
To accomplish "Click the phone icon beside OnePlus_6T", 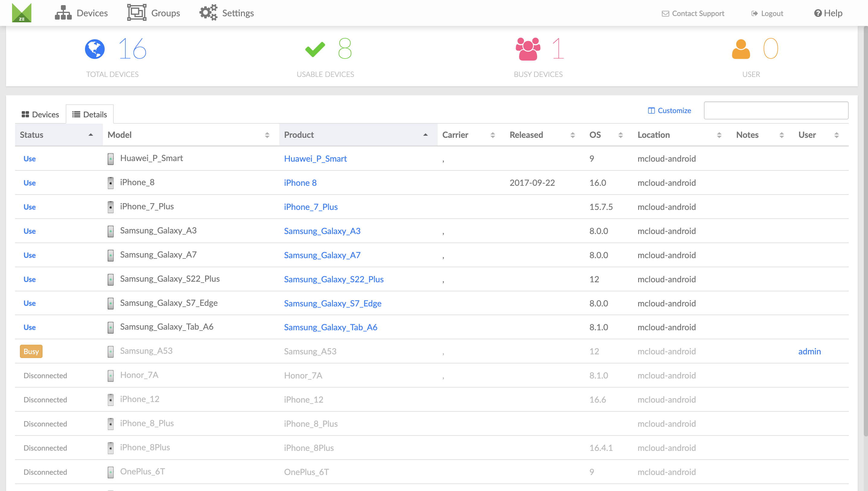I will coord(111,472).
